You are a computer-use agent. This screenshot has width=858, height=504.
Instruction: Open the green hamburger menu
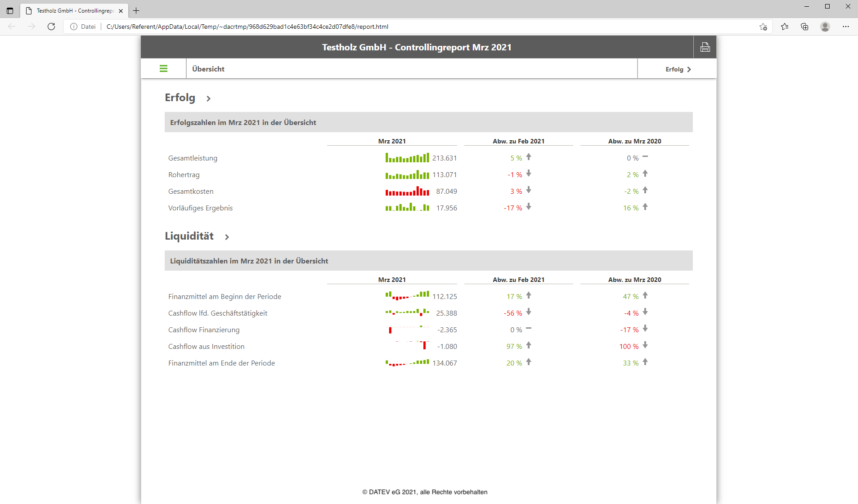pyautogui.click(x=163, y=69)
